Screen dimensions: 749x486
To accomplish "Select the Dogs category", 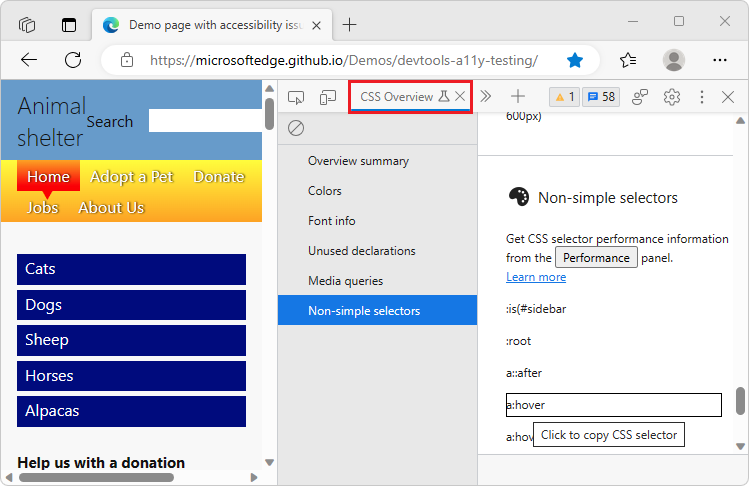I will [131, 305].
